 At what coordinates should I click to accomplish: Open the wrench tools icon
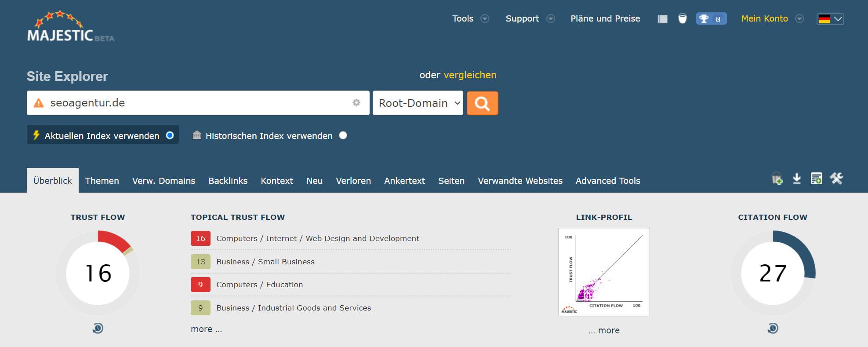836,178
